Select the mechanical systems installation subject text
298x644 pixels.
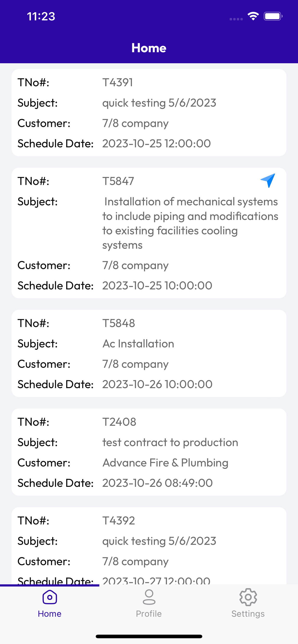[190, 223]
